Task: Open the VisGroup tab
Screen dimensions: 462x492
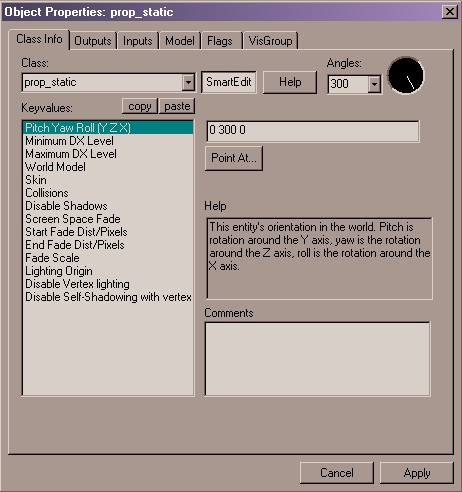Action: (270, 41)
